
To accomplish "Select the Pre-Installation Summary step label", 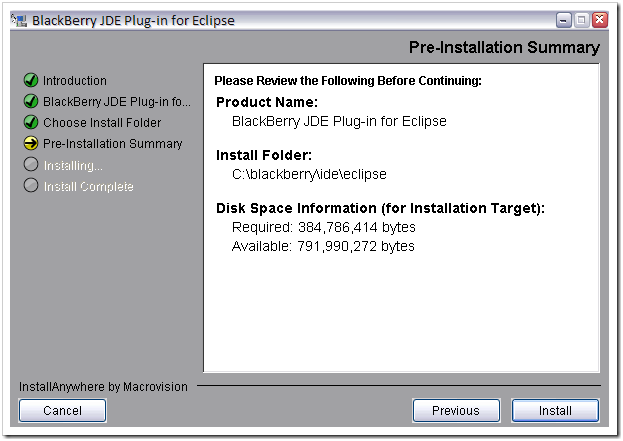I will coord(113,144).
